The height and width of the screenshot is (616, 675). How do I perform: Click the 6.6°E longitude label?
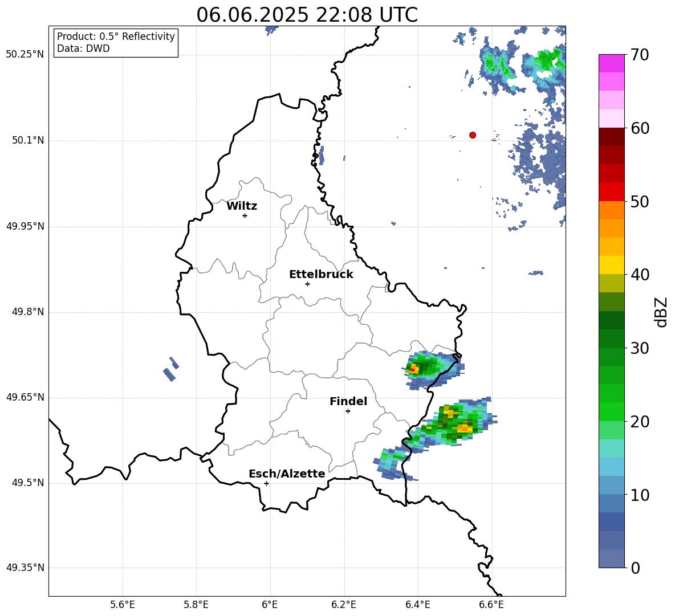[x=491, y=605]
